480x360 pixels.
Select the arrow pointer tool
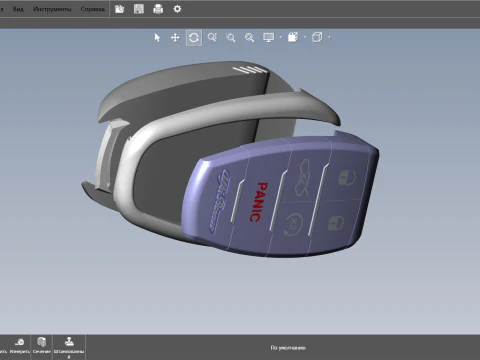pyautogui.click(x=157, y=38)
